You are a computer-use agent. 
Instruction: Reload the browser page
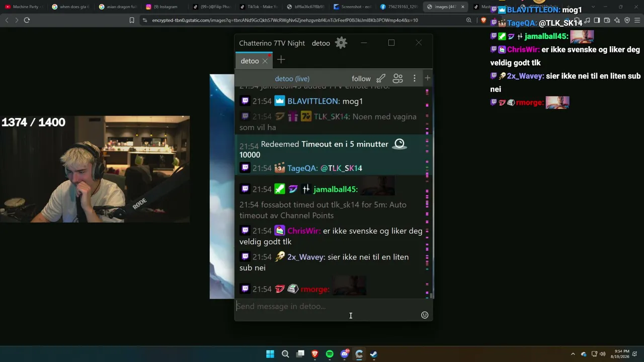point(27,20)
